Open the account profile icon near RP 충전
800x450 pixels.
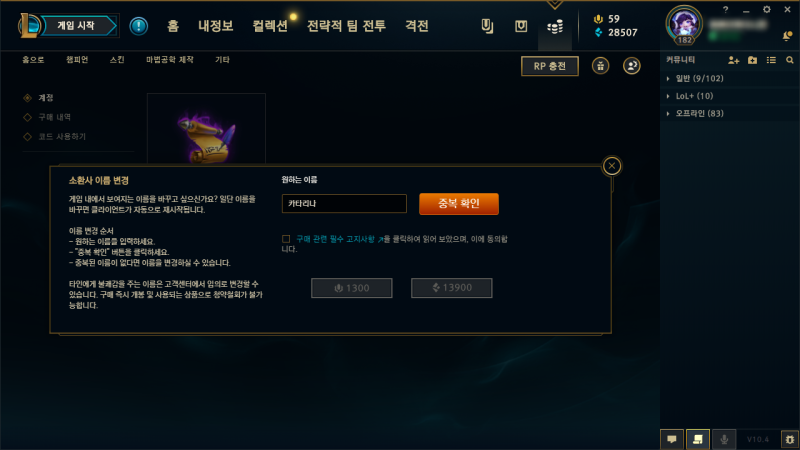(x=632, y=66)
